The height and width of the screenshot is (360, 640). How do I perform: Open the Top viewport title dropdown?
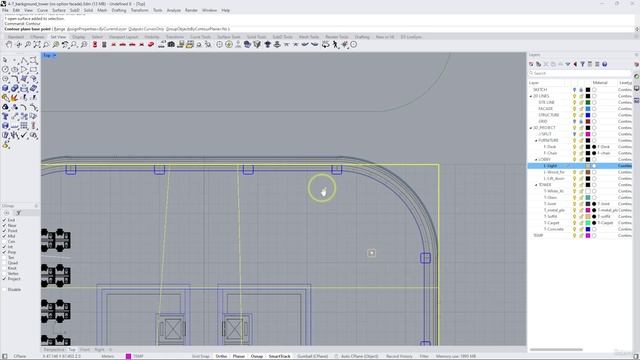point(54,55)
